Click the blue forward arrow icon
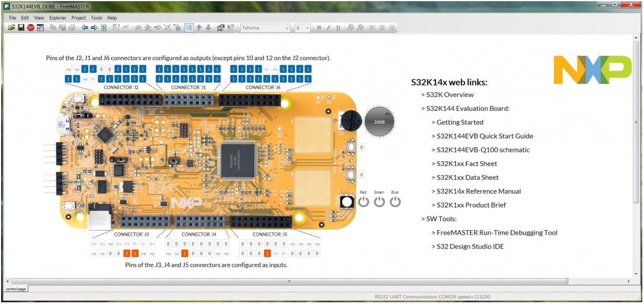644x304 pixels. tap(94, 28)
